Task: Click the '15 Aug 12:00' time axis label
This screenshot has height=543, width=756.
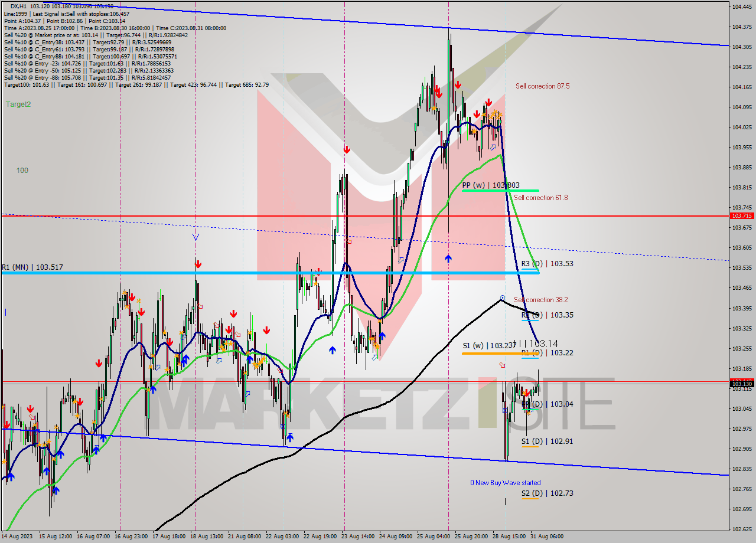Action: point(55,537)
